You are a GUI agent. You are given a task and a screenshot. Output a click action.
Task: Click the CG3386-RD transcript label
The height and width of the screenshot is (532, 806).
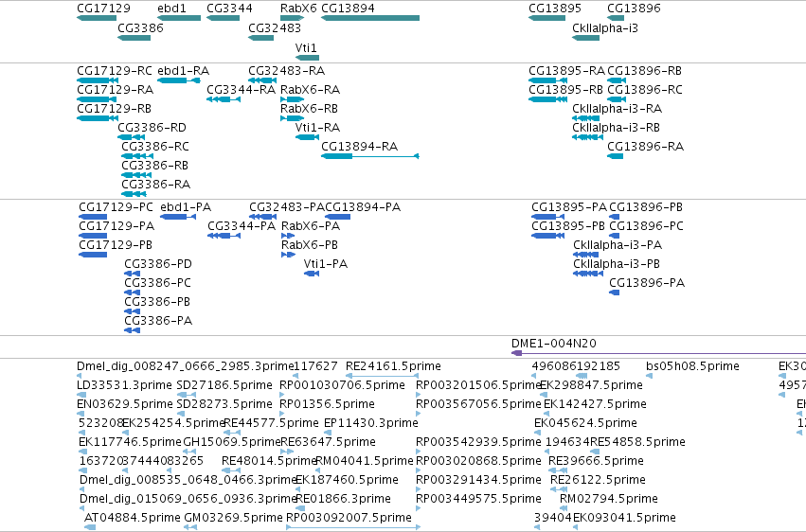[152, 128]
